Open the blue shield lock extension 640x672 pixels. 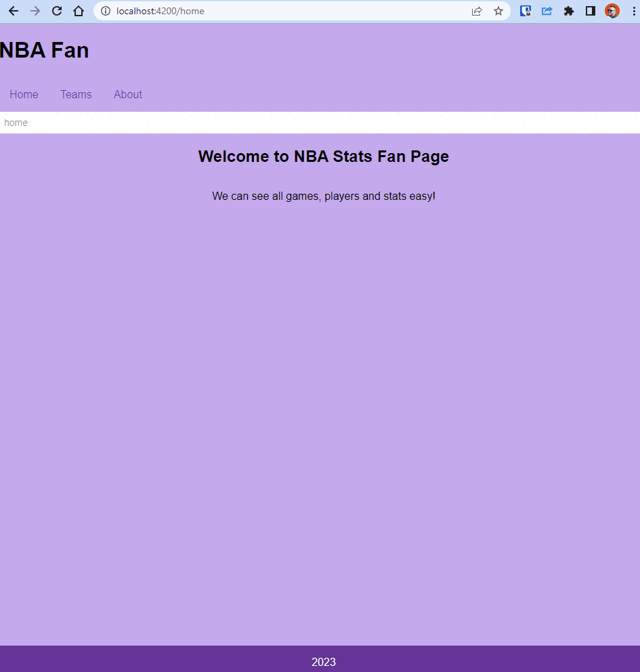pos(526,11)
